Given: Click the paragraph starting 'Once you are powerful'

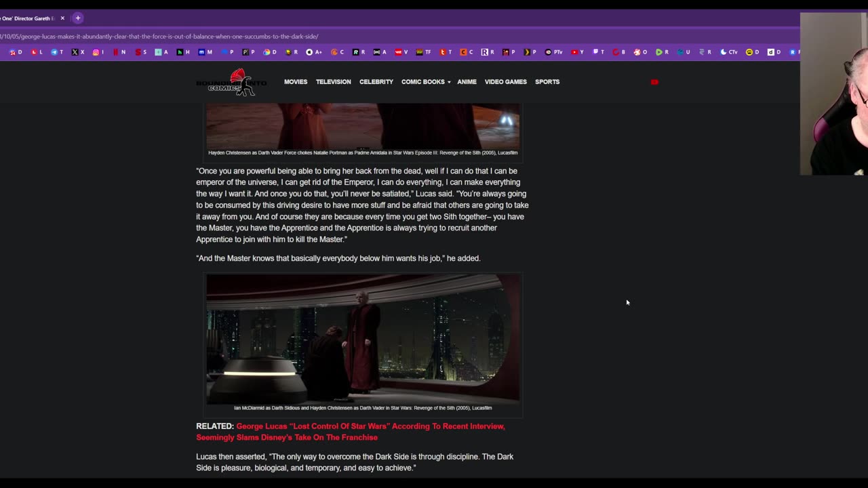Looking at the screenshot, I should tap(363, 205).
